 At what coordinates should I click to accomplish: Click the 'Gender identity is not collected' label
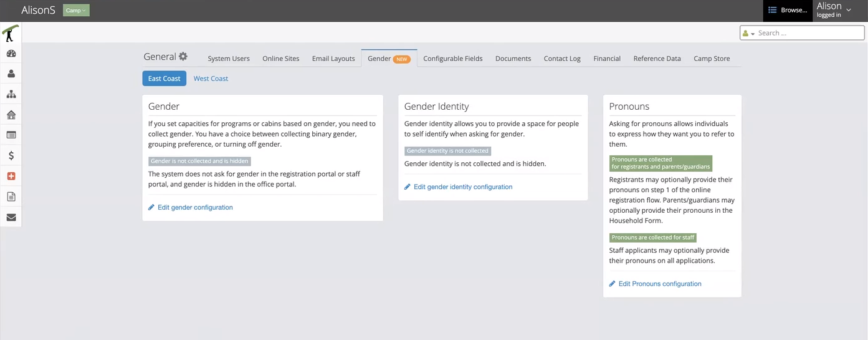(447, 151)
